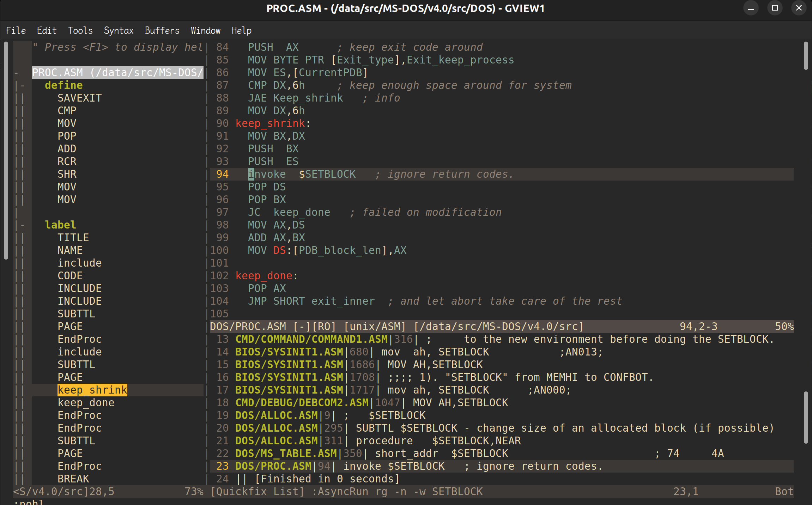Open the Edit menu
Screen dimensions: 812x505
(x=47, y=31)
